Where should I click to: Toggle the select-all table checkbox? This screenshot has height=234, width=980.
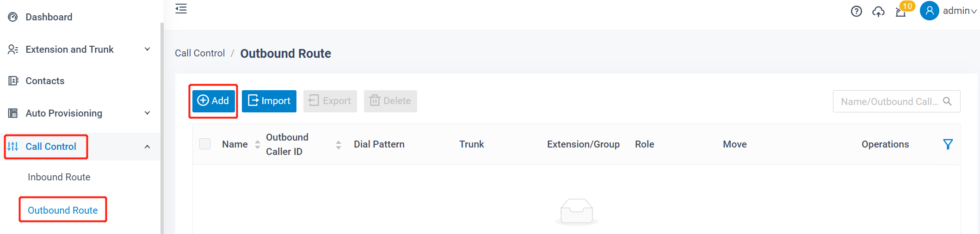(x=205, y=144)
